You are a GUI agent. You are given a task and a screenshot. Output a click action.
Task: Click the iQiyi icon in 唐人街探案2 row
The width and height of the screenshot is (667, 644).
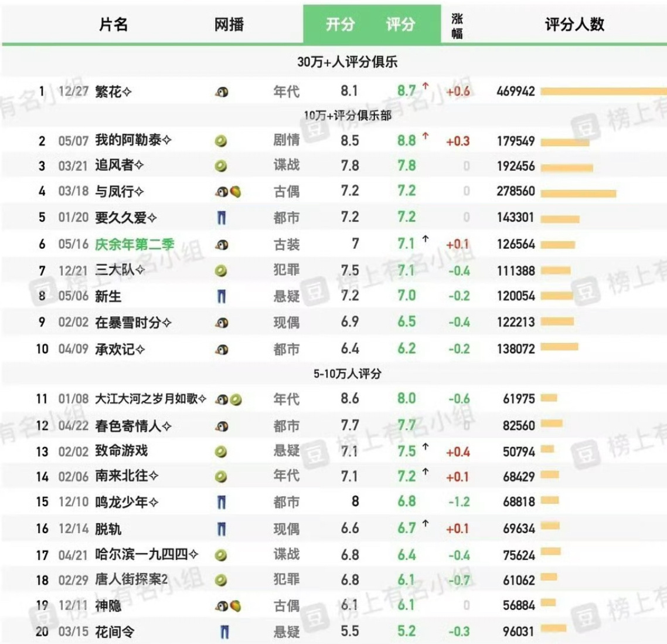tap(221, 580)
